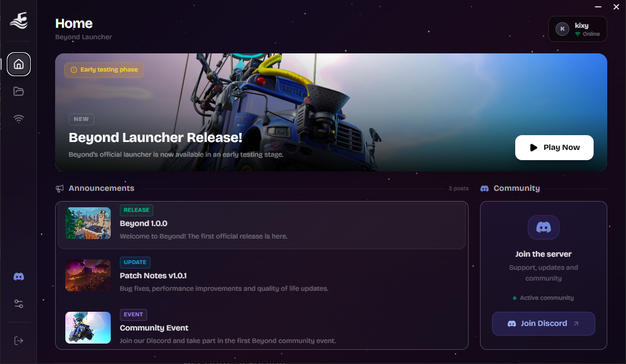This screenshot has height=364, width=626.
Task: Click the Beyond 1.0.0 thumbnail image
Action: 88,223
